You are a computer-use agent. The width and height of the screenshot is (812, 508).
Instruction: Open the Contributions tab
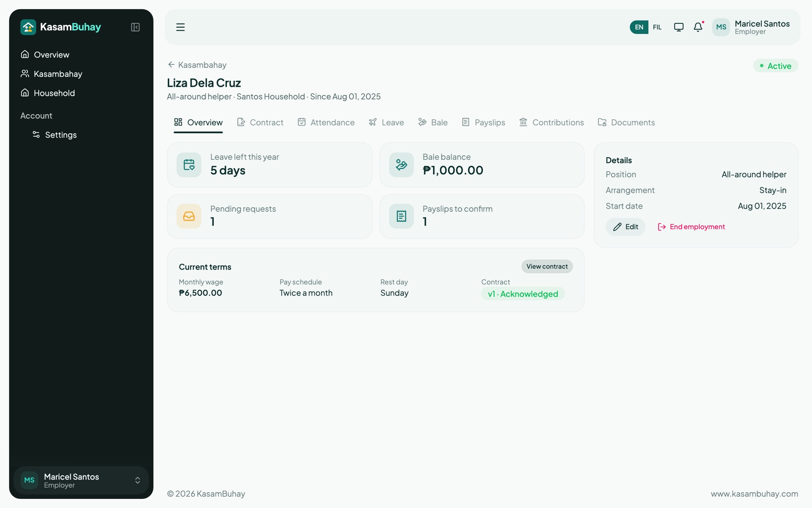pyautogui.click(x=552, y=122)
